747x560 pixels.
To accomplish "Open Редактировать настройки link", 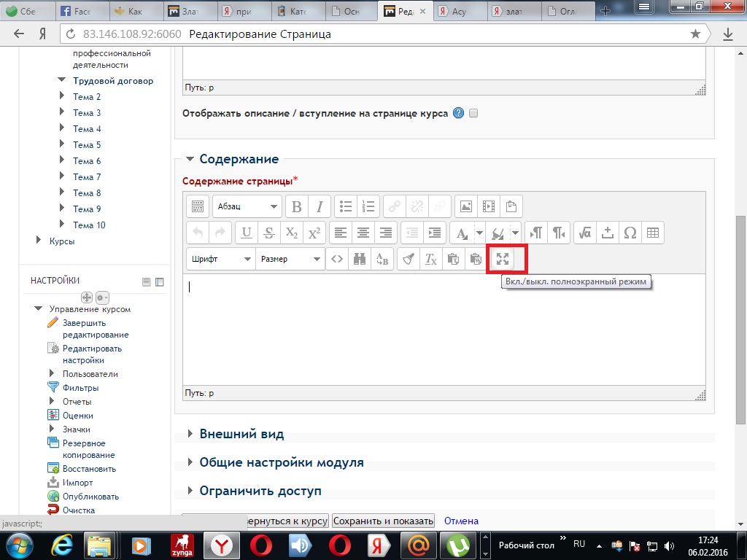I will click(x=92, y=354).
